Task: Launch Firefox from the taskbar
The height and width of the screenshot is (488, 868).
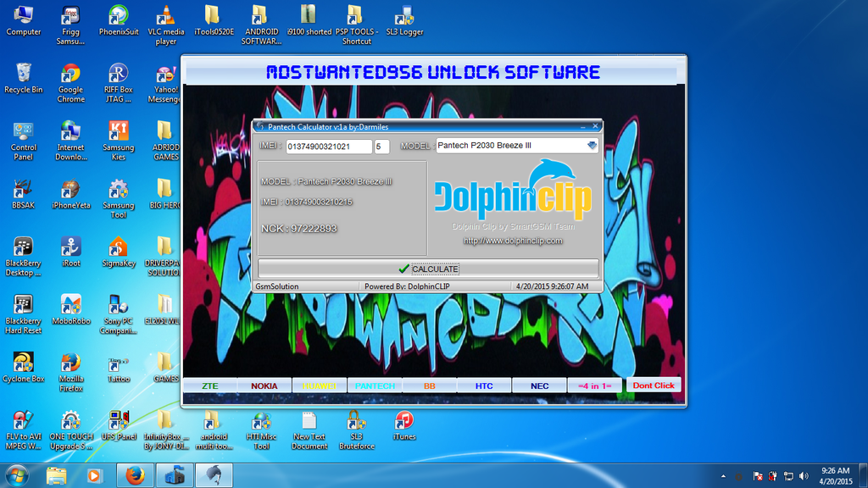Action: pyautogui.click(x=134, y=475)
